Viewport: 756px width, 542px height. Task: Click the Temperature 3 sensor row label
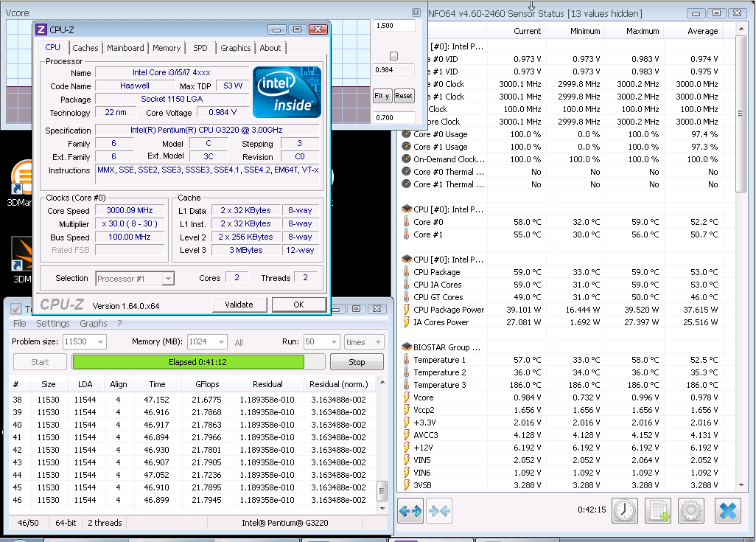440,385
